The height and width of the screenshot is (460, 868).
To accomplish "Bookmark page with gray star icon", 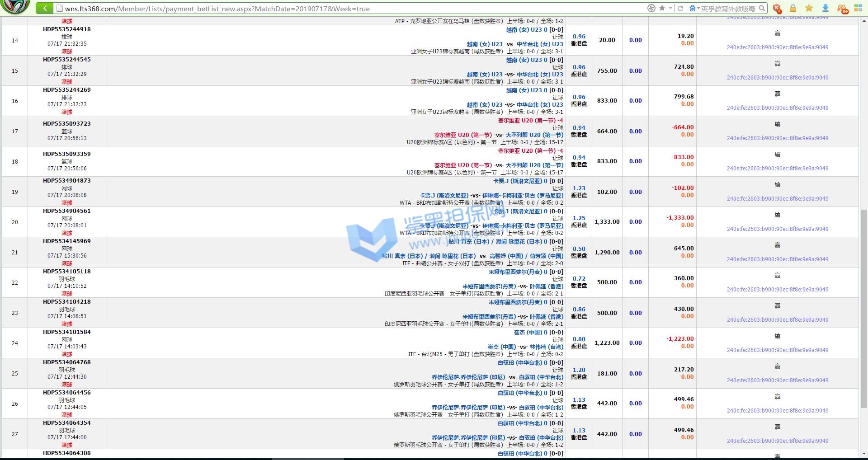I will click(662, 8).
